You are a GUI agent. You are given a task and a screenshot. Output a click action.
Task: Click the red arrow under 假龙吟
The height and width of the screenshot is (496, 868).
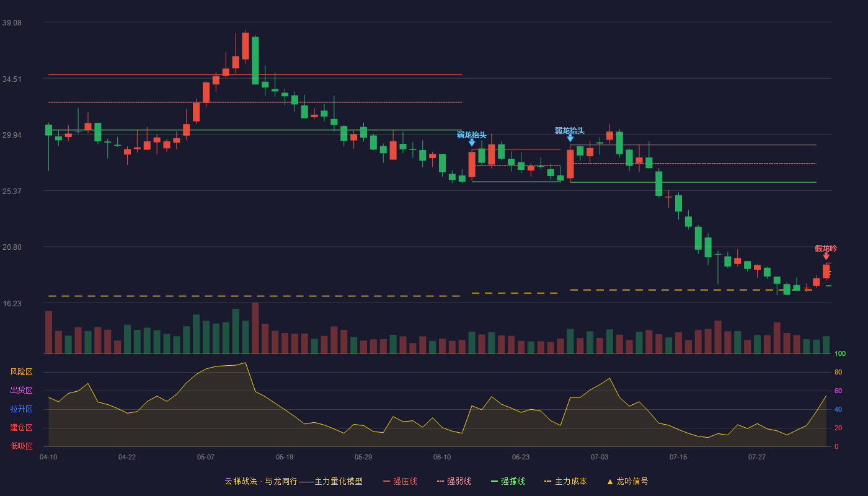826,256
